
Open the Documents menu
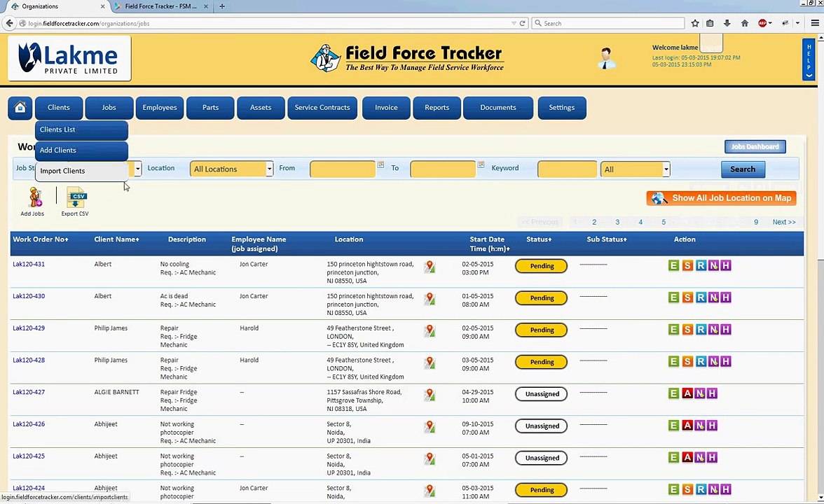click(x=498, y=108)
